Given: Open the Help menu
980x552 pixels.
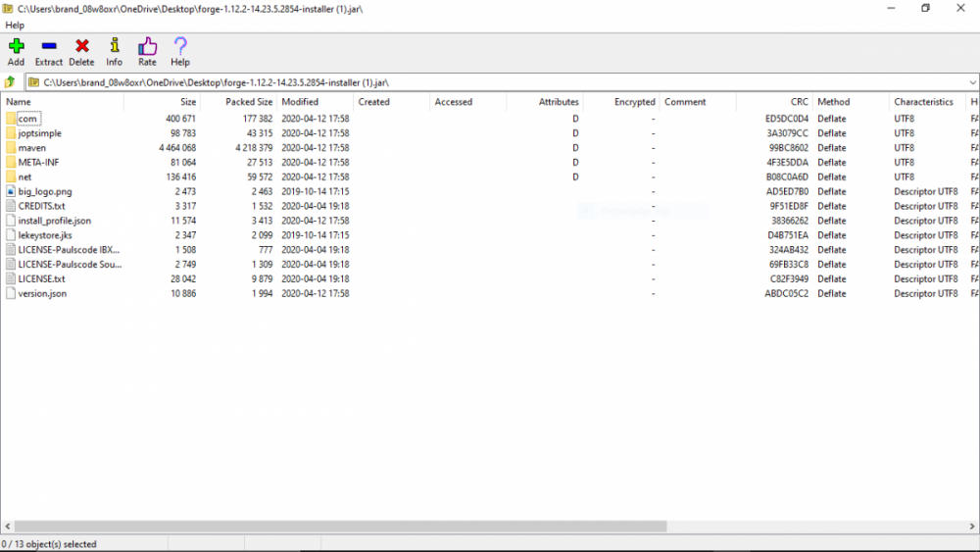Looking at the screenshot, I should pyautogui.click(x=15, y=25).
